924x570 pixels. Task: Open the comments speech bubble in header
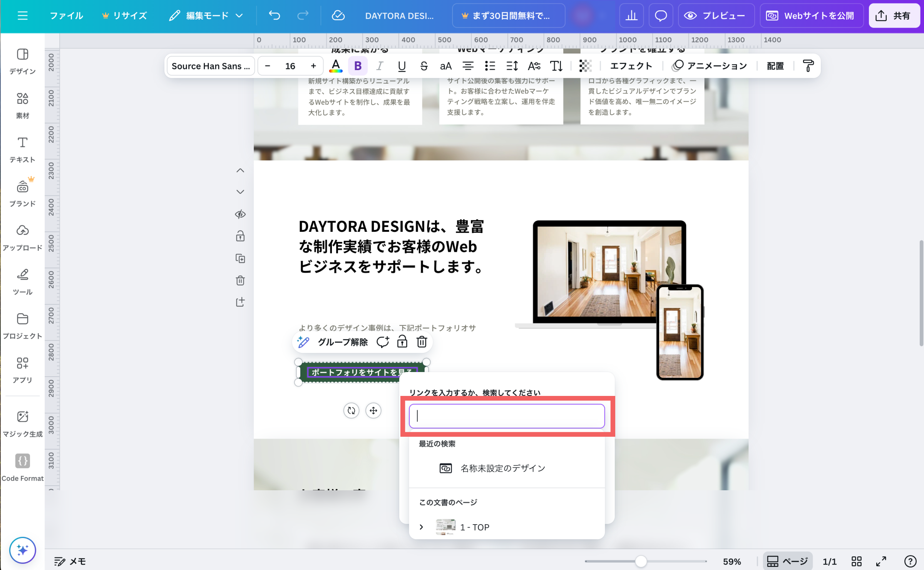pos(661,15)
